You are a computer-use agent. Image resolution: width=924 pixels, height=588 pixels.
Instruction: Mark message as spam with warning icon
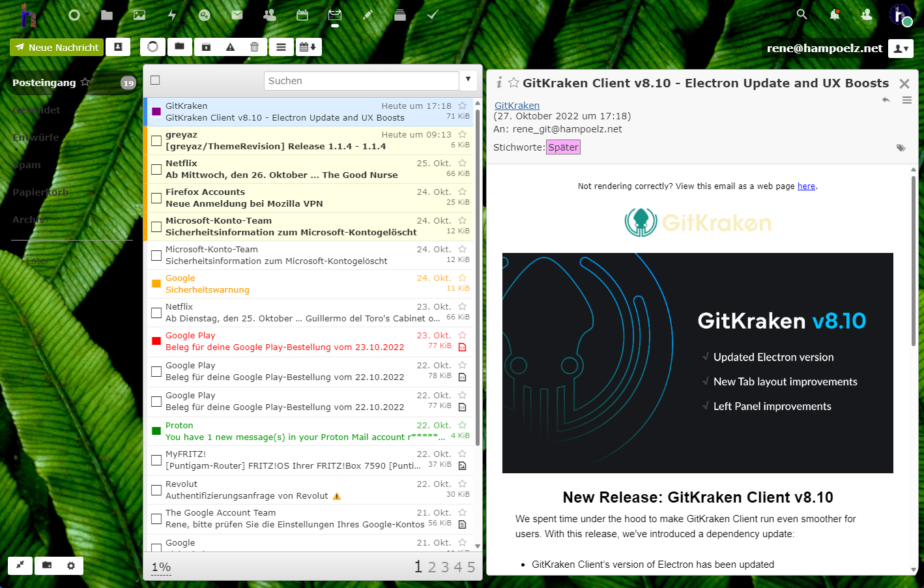[230, 47]
